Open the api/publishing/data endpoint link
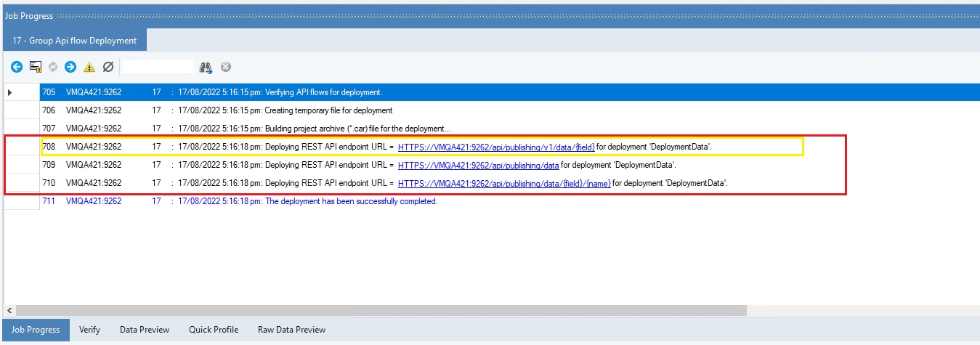980x345 pixels. click(x=479, y=165)
